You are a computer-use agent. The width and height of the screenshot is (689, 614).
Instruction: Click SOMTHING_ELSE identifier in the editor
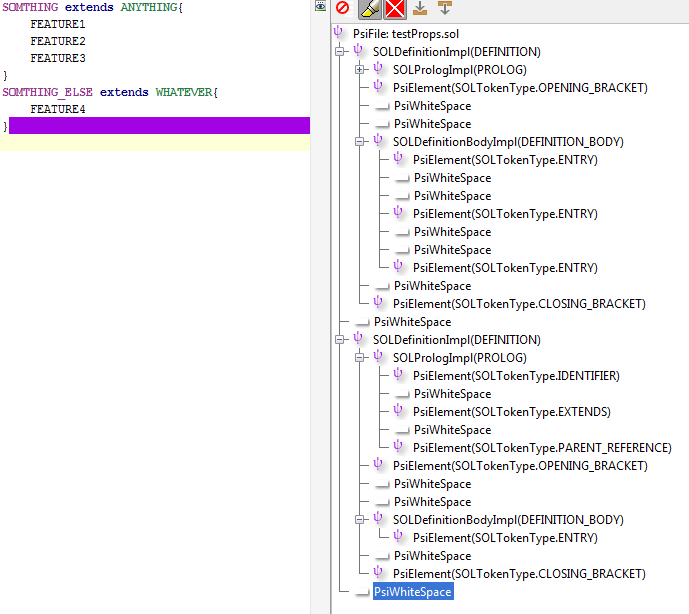click(47, 92)
